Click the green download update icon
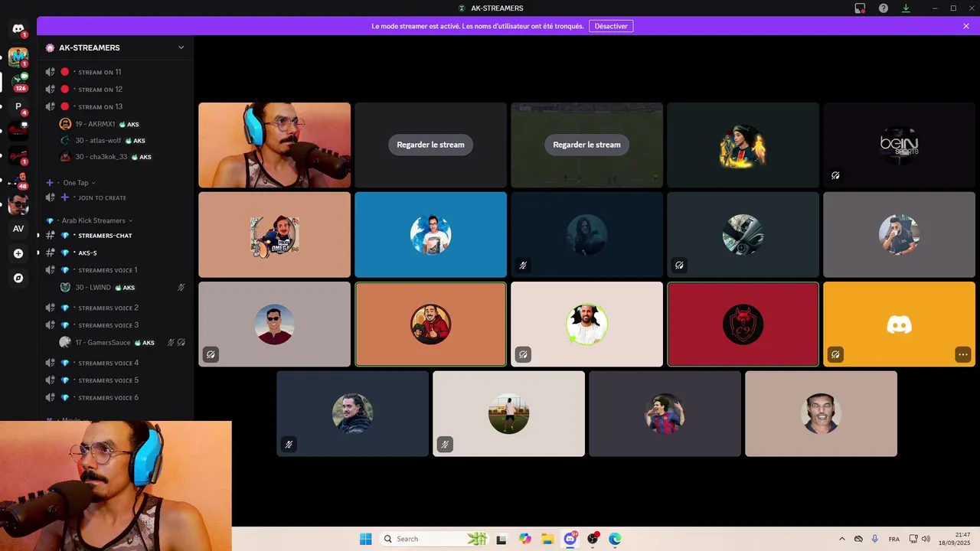The image size is (980, 551). [x=906, y=8]
